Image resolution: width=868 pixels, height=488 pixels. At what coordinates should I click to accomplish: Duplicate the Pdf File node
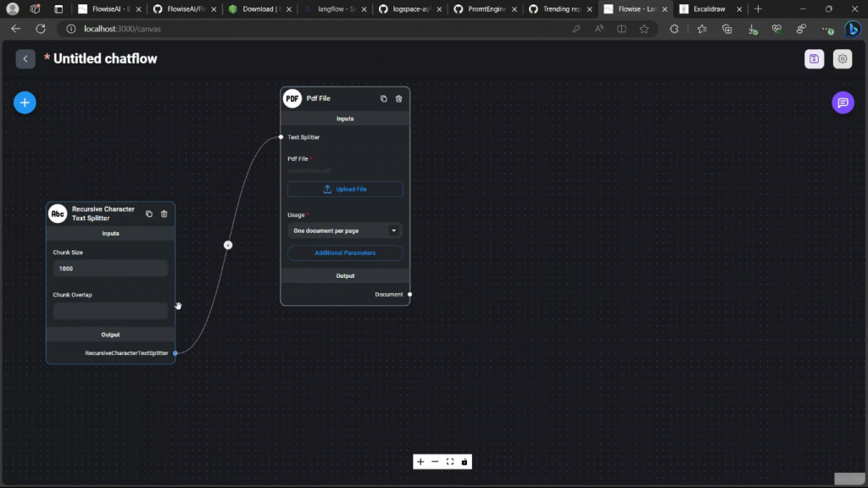[383, 98]
